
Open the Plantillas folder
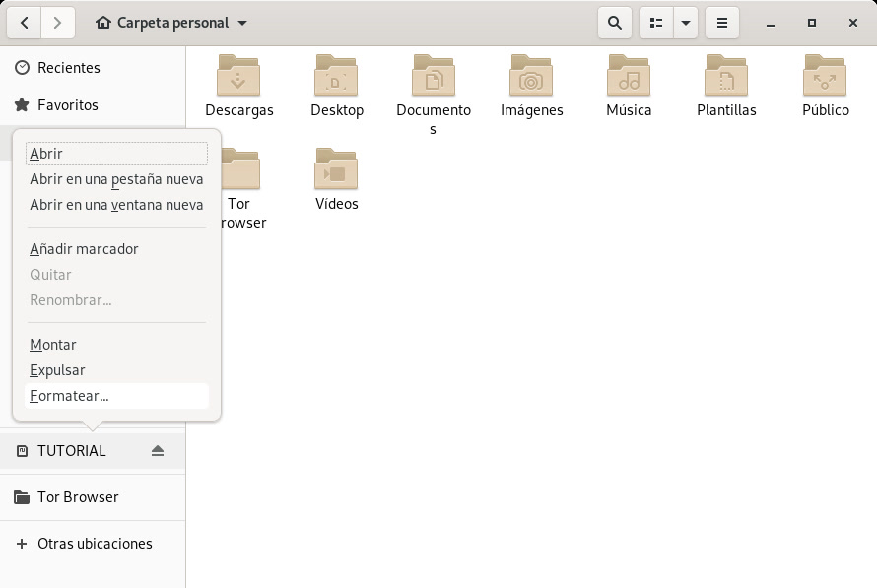pyautogui.click(x=726, y=77)
